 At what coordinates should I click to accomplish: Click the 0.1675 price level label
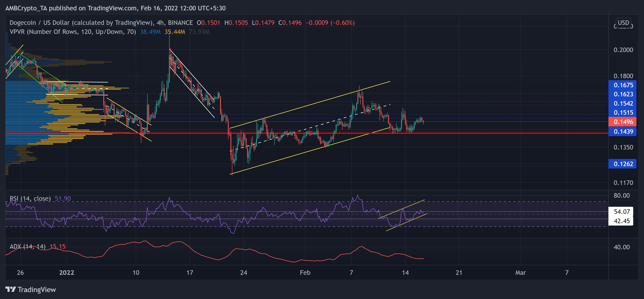click(622, 85)
